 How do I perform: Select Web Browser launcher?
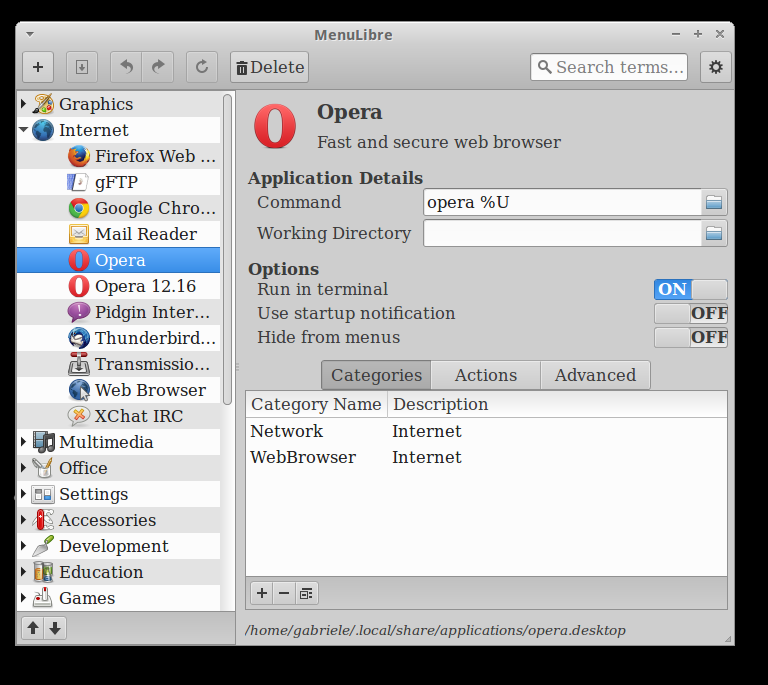(x=119, y=390)
